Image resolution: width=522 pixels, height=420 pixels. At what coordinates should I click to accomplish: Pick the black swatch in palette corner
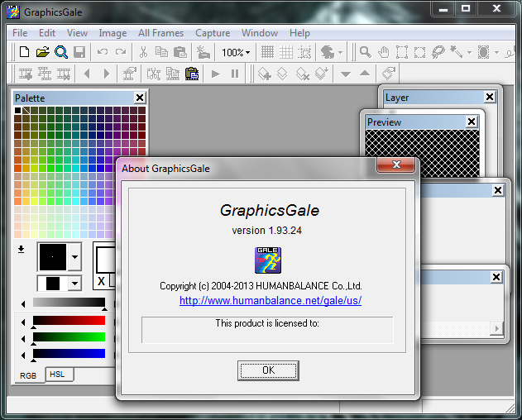[x=18, y=111]
